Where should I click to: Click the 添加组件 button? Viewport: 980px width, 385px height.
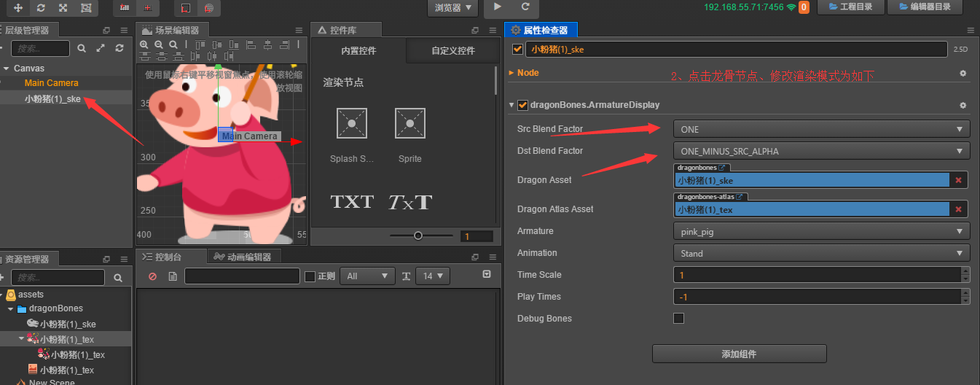pos(739,354)
